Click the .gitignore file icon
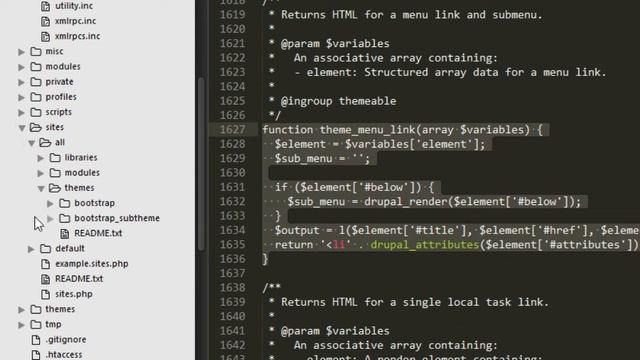This screenshot has height=360, width=640. (x=36, y=339)
